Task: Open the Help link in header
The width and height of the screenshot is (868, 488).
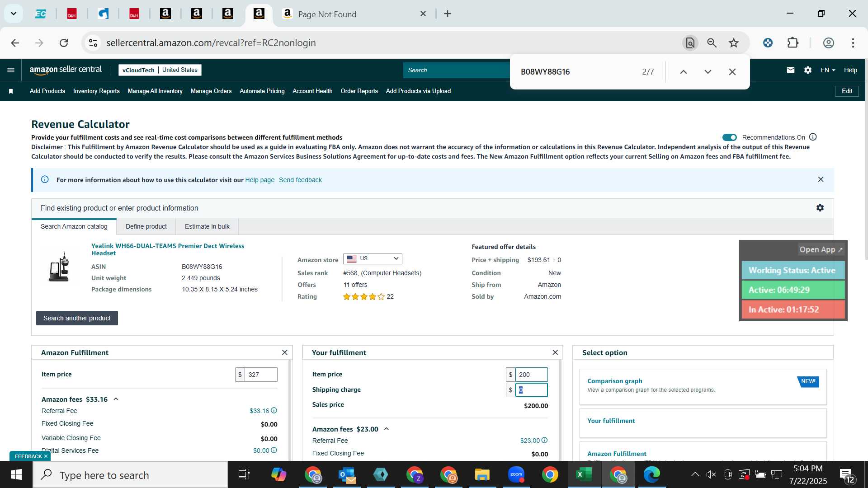Action: (850, 70)
